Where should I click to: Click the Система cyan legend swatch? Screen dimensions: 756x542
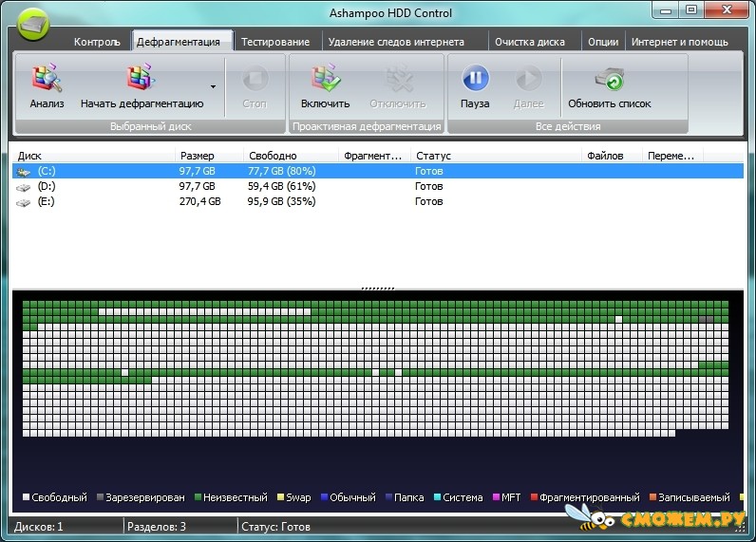point(437,496)
